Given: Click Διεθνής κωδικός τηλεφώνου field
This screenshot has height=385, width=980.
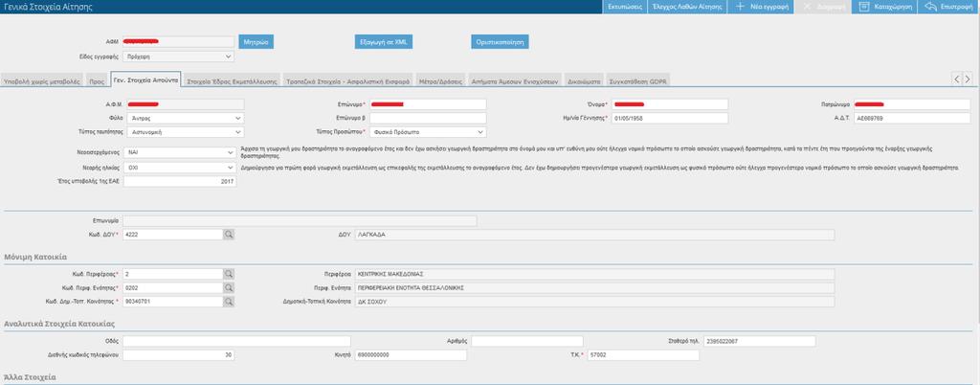Looking at the screenshot, I should pyautogui.click(x=180, y=355).
